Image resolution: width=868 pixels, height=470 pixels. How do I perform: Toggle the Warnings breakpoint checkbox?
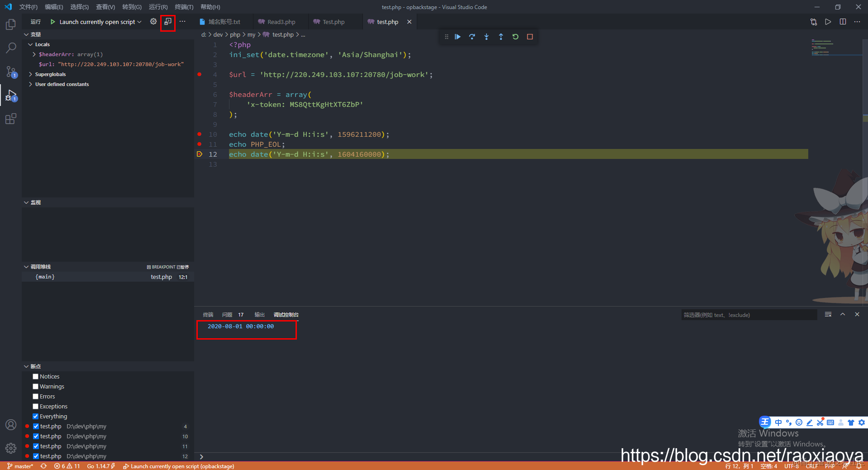[35, 387]
